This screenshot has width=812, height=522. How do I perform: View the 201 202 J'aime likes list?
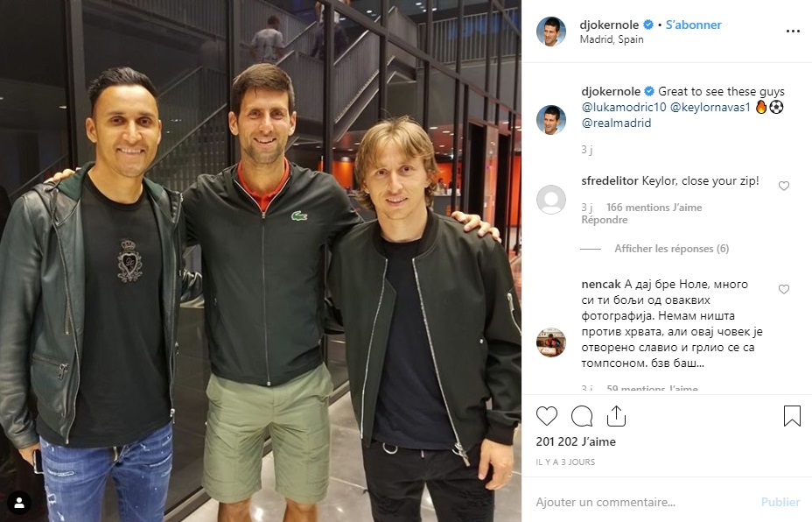(576, 441)
